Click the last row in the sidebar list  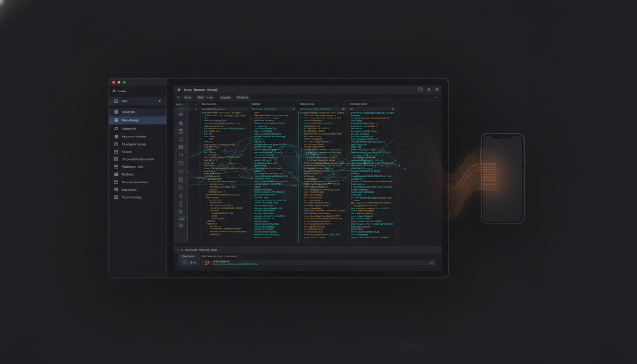click(137, 197)
